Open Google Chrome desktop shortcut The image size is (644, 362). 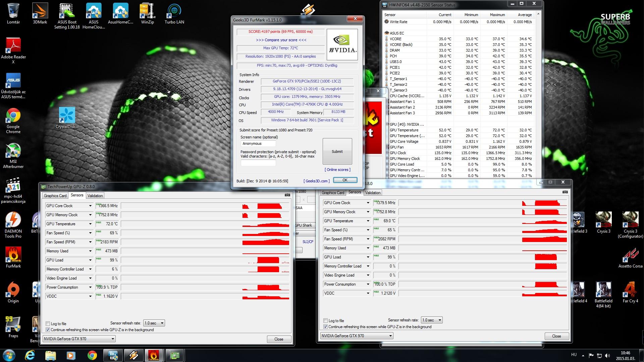pos(13,121)
